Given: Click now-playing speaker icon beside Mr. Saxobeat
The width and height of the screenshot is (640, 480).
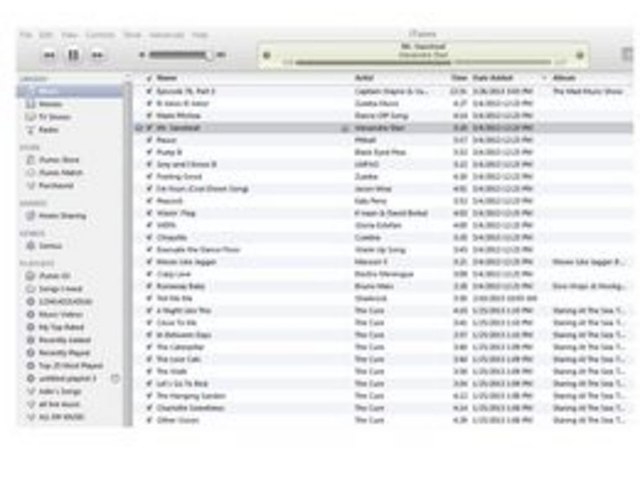Looking at the screenshot, I should coord(139,128).
